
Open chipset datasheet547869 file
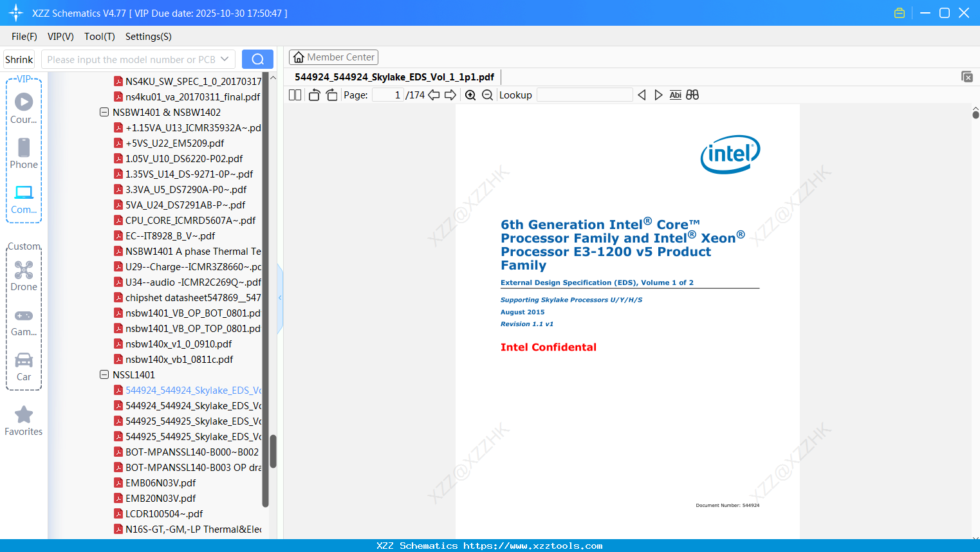point(188,297)
